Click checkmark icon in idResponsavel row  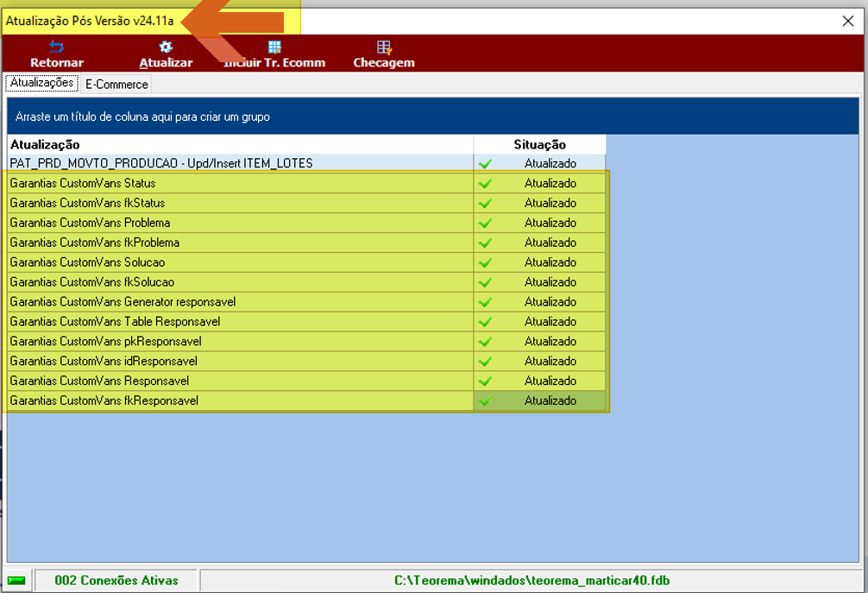click(486, 362)
